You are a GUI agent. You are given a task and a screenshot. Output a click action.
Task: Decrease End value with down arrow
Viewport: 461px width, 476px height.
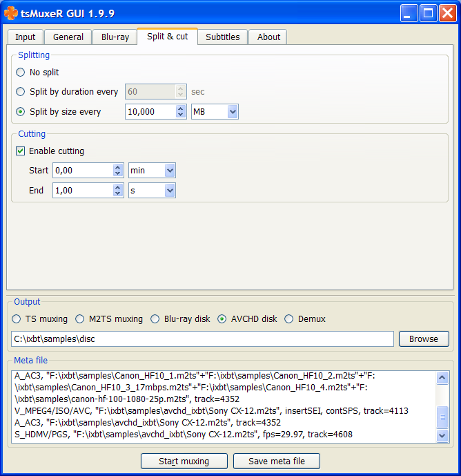point(118,193)
